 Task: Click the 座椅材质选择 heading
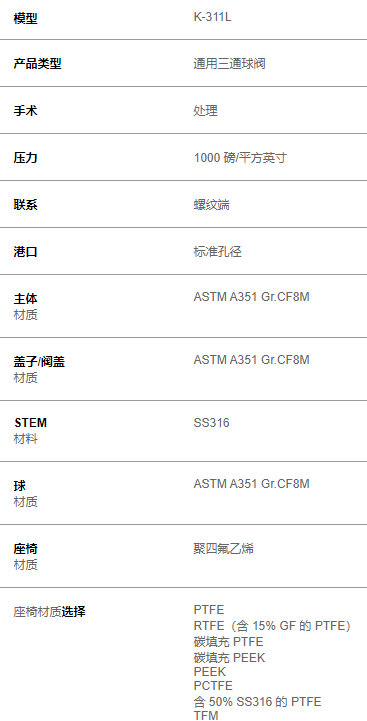point(49,612)
